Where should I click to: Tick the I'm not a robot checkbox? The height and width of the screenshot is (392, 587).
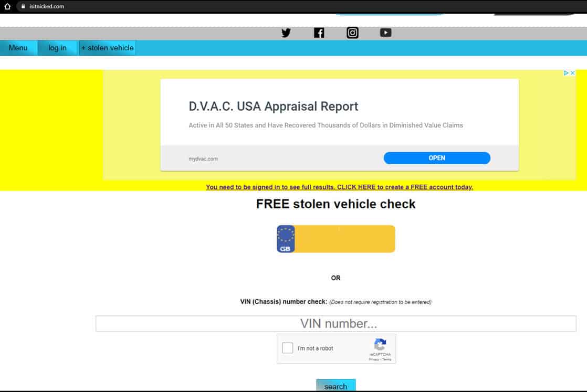point(288,348)
